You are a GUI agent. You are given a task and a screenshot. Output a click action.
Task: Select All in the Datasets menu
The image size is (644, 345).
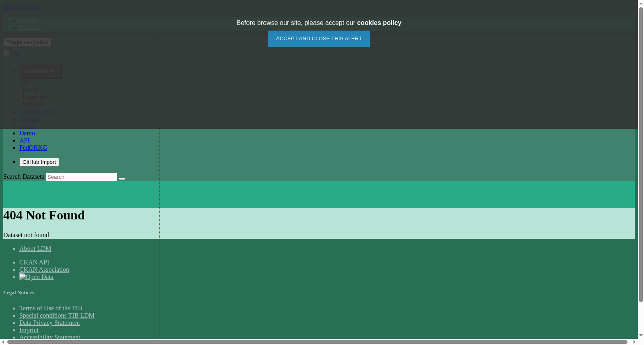pyautogui.click(x=27, y=83)
